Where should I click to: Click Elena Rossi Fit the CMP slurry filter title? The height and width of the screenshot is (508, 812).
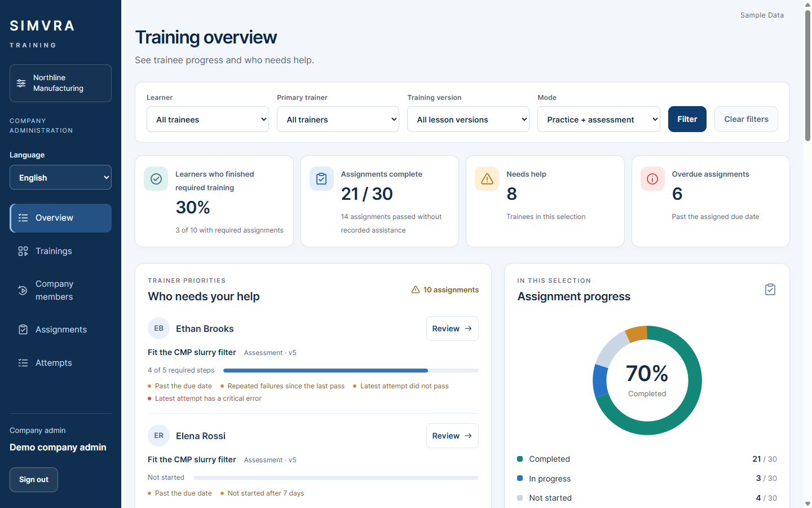coord(192,459)
